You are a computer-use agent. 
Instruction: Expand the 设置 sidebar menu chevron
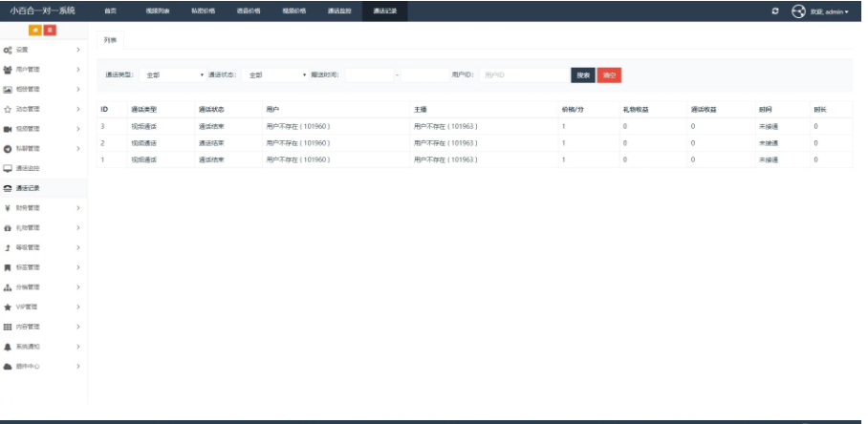point(78,50)
